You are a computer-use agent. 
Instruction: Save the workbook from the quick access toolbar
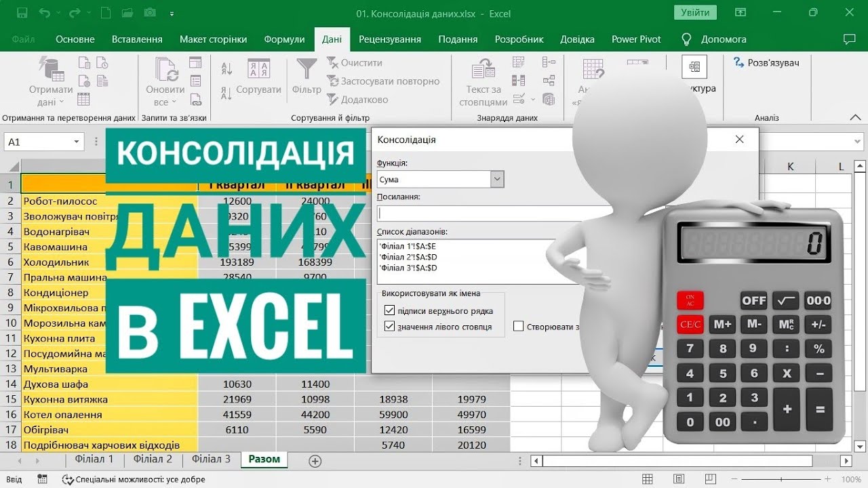(22, 13)
